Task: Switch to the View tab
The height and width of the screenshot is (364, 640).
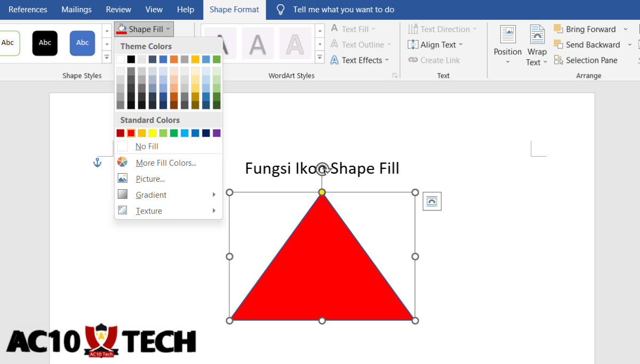Action: 154,9
